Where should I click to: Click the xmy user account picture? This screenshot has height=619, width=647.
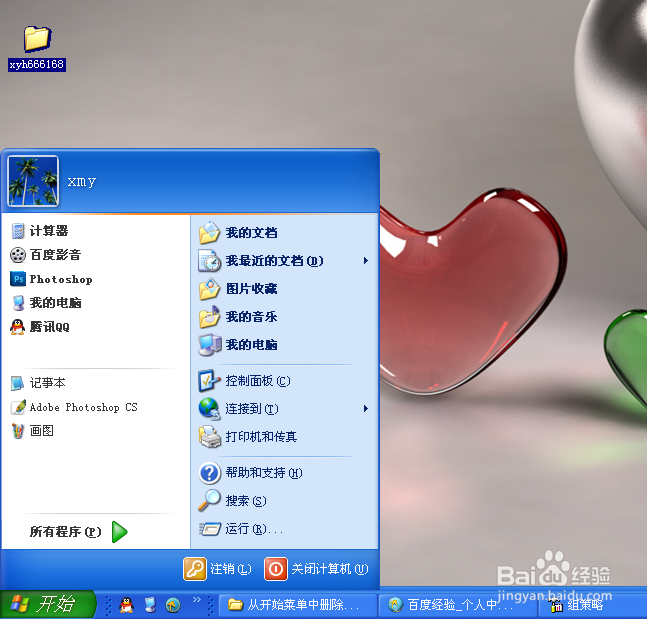(33, 181)
